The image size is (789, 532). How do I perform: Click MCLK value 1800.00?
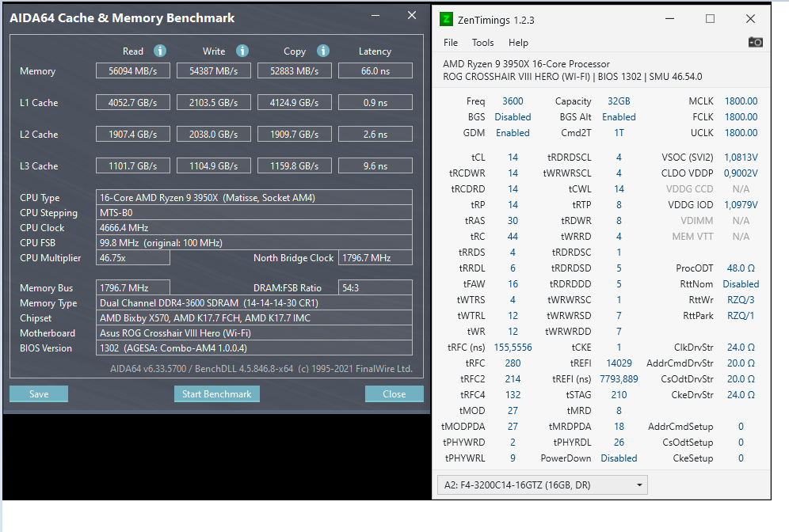(x=741, y=101)
